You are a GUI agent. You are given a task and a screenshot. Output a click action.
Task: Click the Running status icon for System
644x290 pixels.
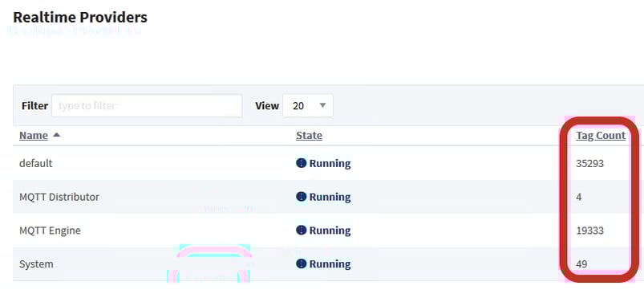[x=301, y=263]
